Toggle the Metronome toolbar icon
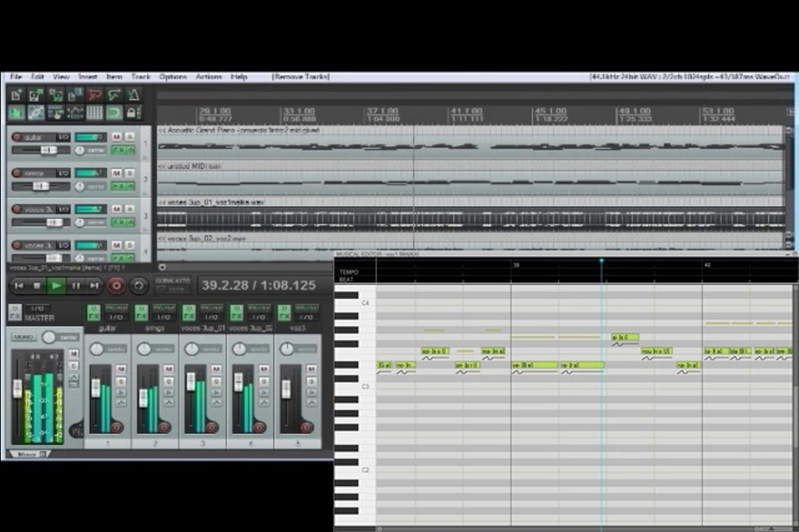Image resolution: width=799 pixels, height=532 pixels. coord(134,95)
